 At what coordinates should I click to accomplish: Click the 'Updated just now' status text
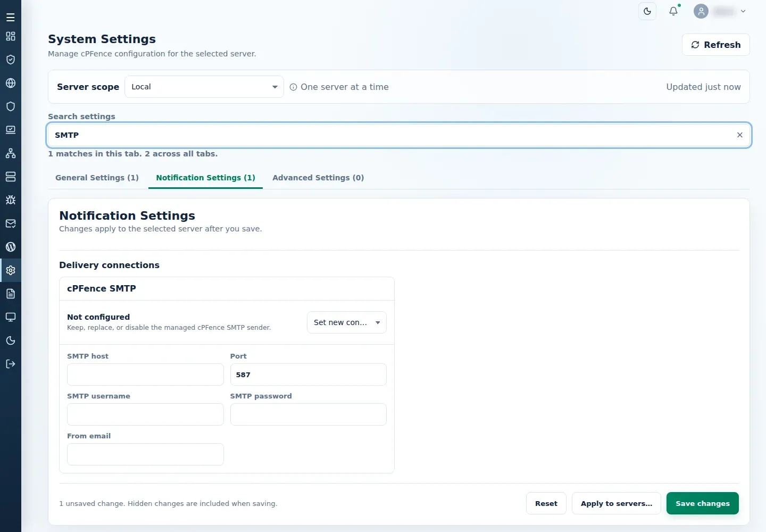click(703, 87)
